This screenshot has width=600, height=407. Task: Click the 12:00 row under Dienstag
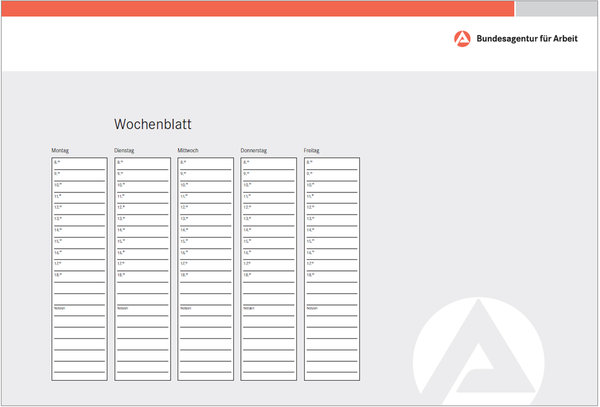pos(142,208)
